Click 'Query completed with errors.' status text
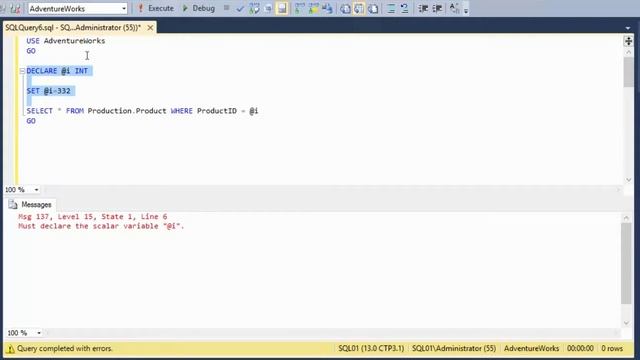 point(64,349)
